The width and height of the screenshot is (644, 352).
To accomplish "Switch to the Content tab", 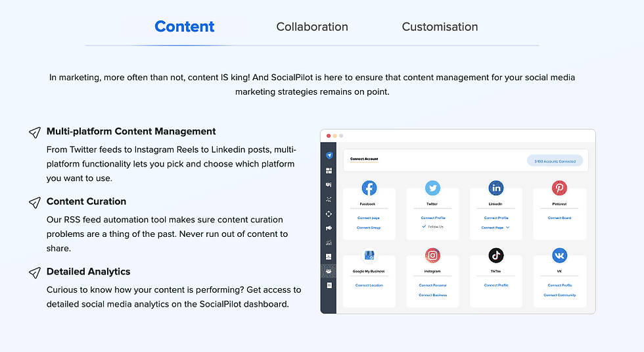I will point(185,27).
